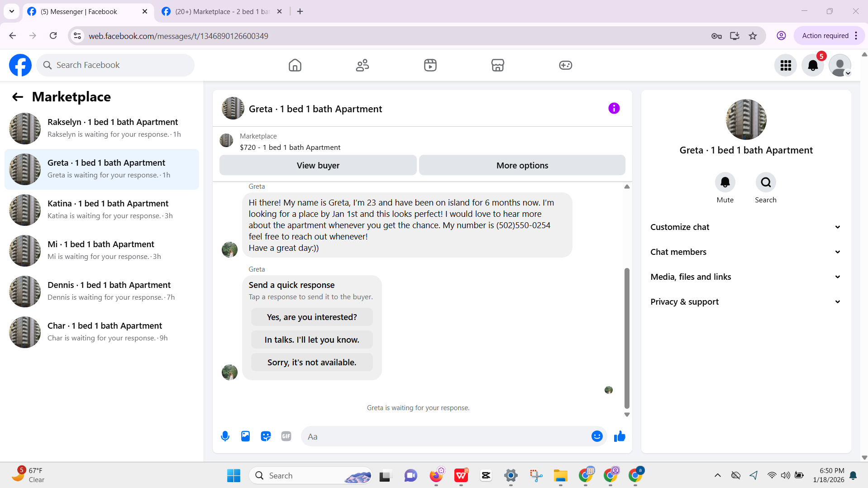Switch to Marketplace 2 bed browser tab
This screenshot has height=488, width=868.
(x=222, y=12)
